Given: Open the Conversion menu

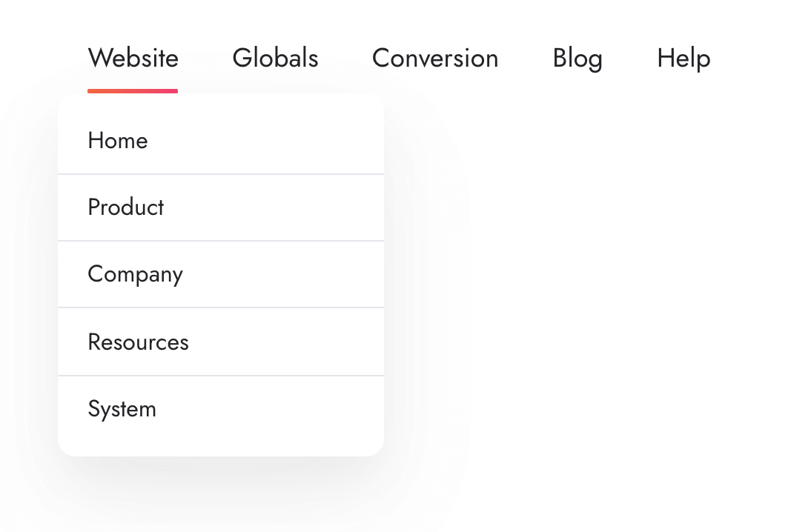Looking at the screenshot, I should tap(435, 59).
